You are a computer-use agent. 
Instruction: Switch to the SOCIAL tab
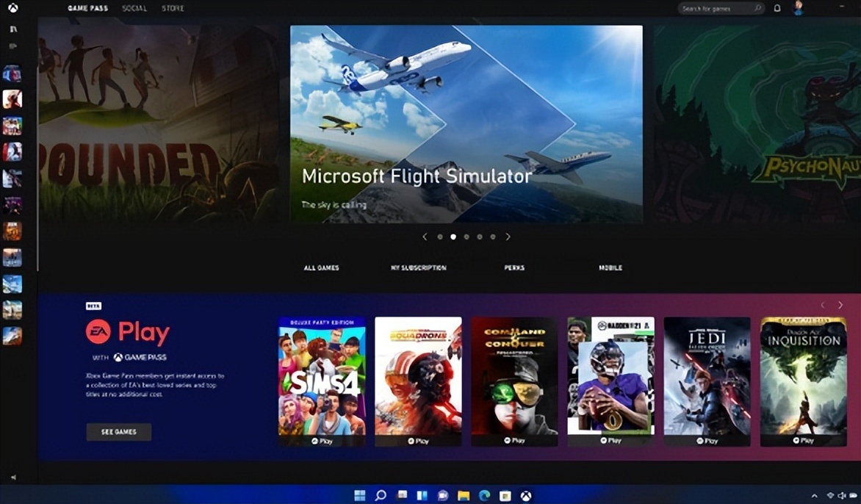tap(134, 8)
